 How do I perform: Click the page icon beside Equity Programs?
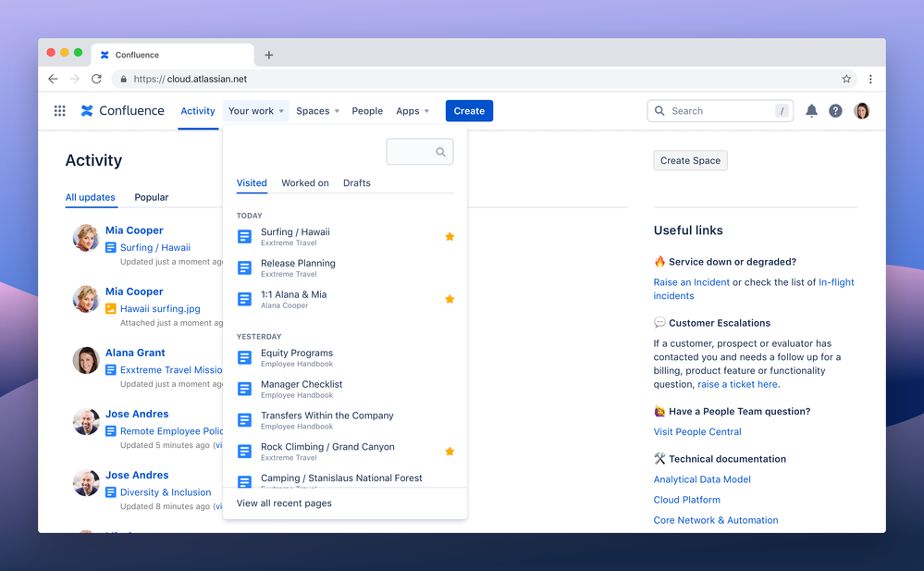(244, 357)
